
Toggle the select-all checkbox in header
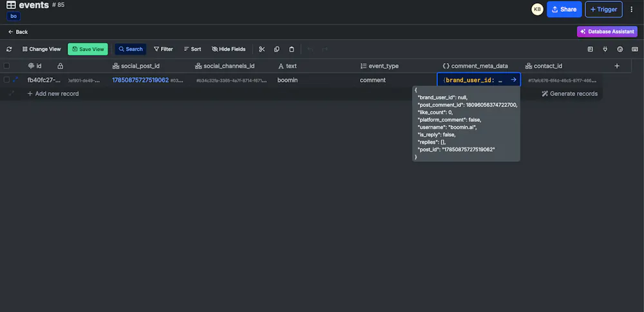[x=6, y=66]
